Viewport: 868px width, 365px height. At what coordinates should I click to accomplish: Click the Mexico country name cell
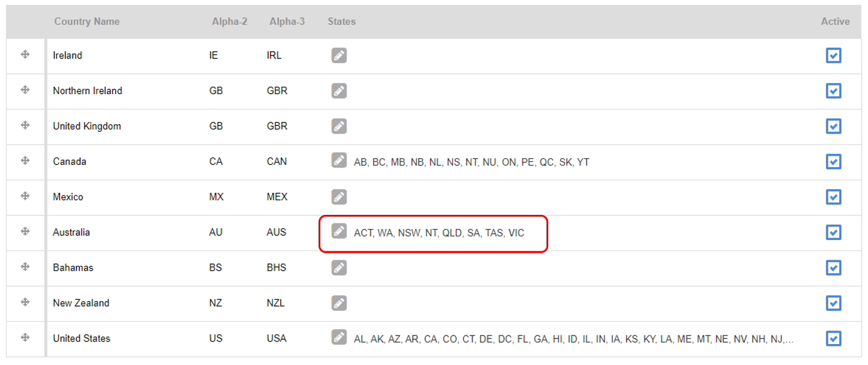[68, 197]
